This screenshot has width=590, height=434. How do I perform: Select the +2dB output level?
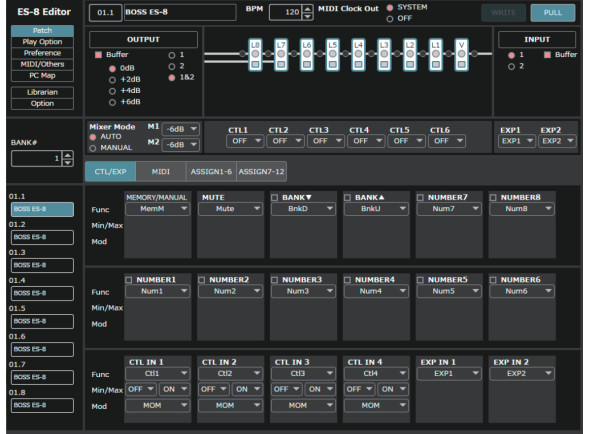click(x=112, y=80)
